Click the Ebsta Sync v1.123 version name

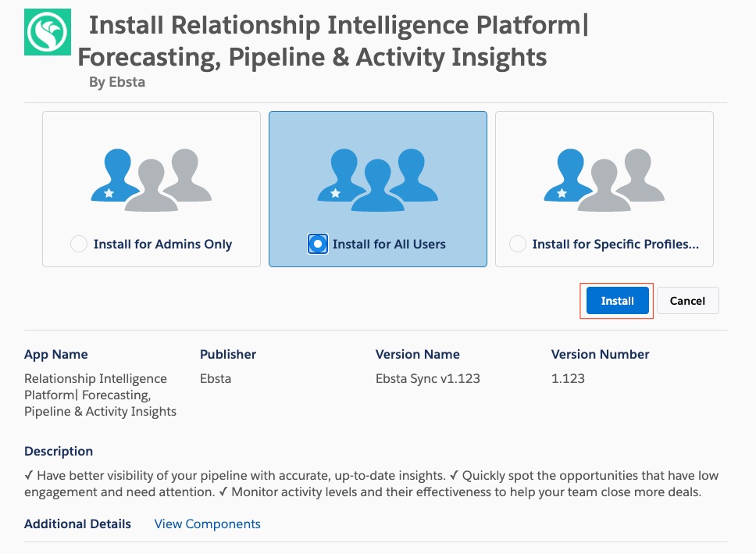point(427,379)
